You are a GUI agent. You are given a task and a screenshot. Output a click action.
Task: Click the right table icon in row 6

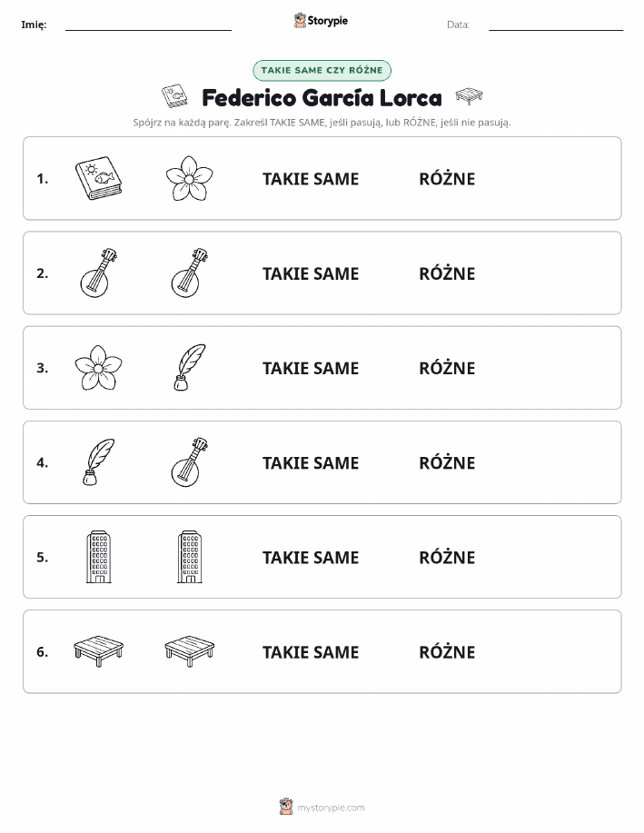189,651
